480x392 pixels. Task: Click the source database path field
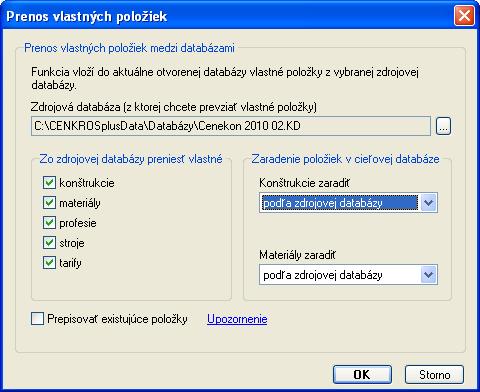pos(231,126)
